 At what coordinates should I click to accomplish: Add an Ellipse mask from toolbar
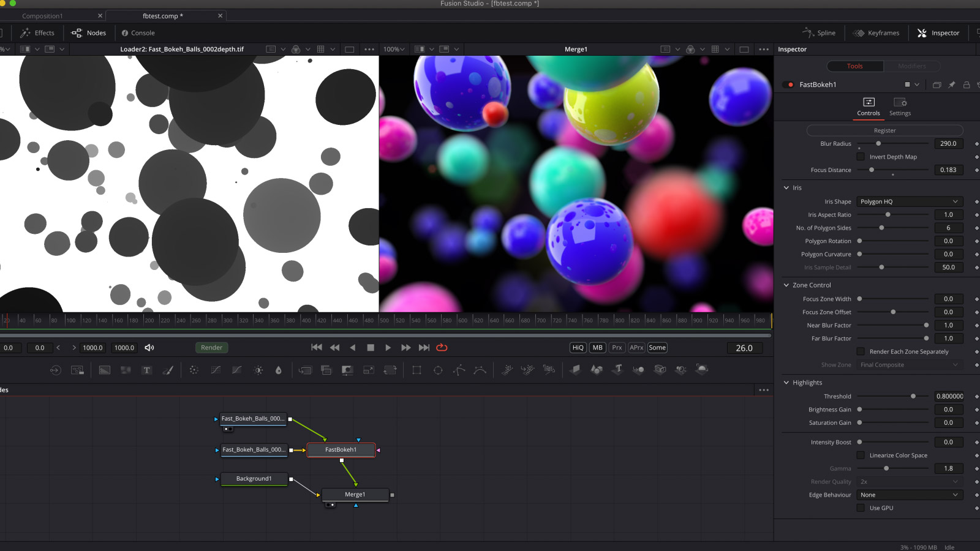(x=438, y=370)
